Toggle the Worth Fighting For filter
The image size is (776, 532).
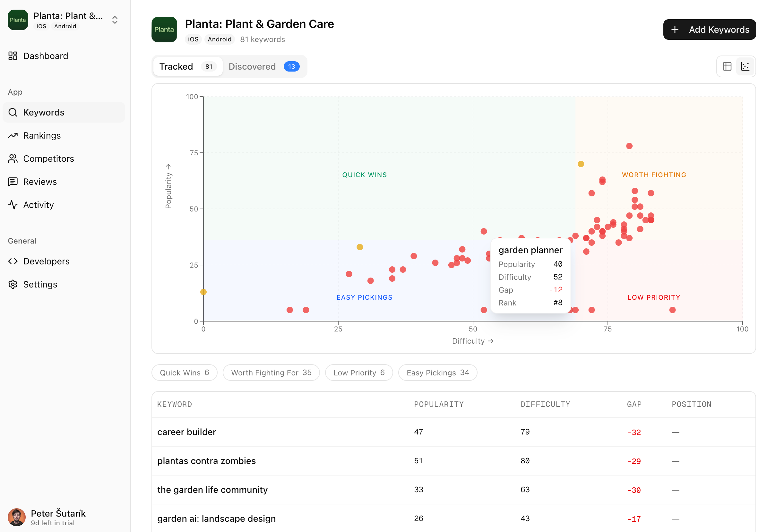271,373
